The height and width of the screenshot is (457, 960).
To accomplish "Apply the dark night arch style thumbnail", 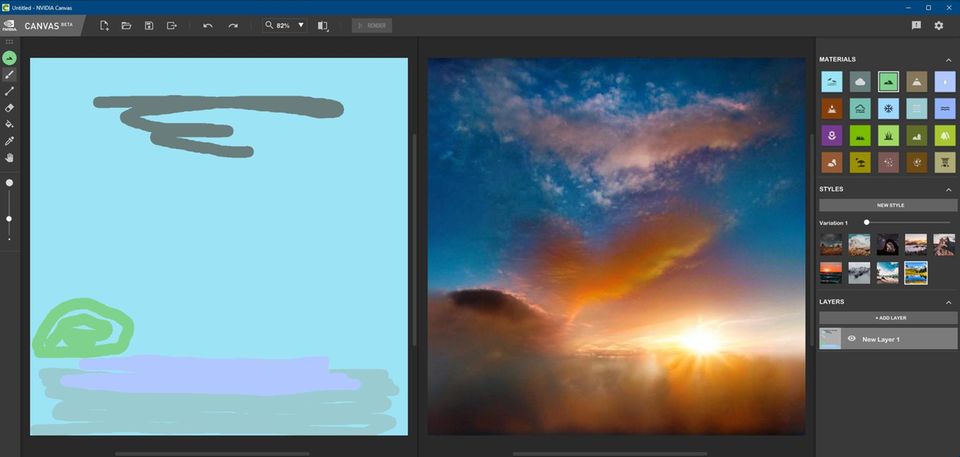I will coord(887,244).
